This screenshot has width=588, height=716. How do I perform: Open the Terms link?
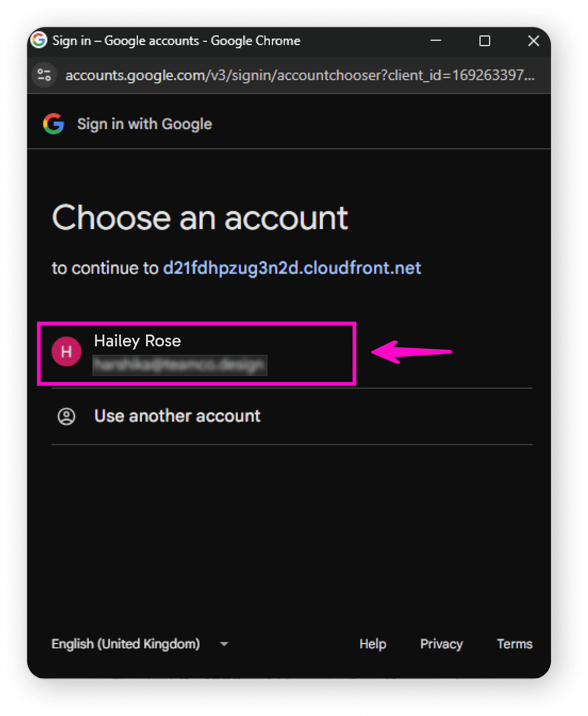515,644
